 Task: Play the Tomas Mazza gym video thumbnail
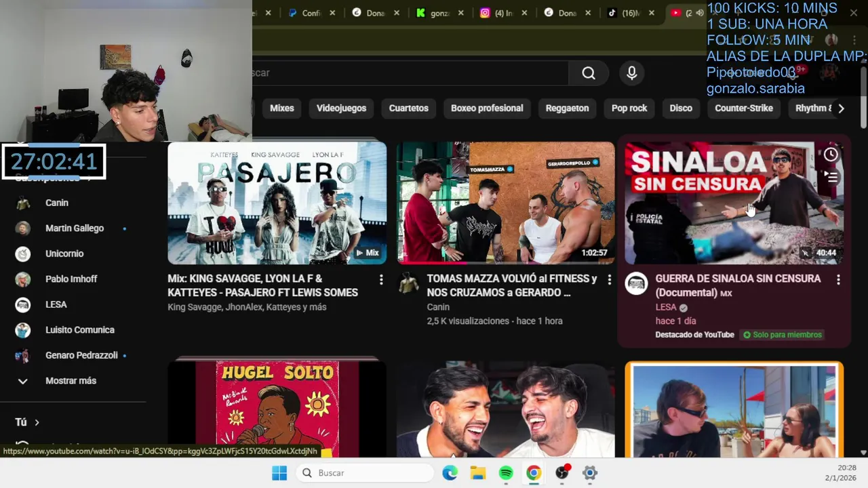pos(506,203)
